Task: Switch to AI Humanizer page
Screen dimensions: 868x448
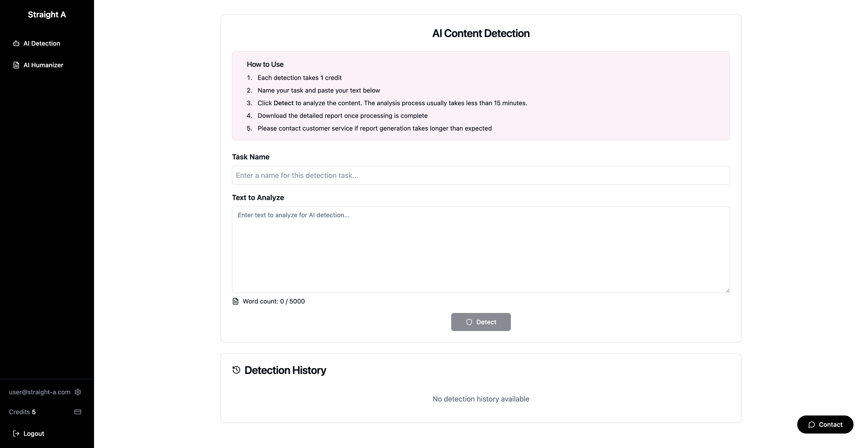Action: click(43, 65)
